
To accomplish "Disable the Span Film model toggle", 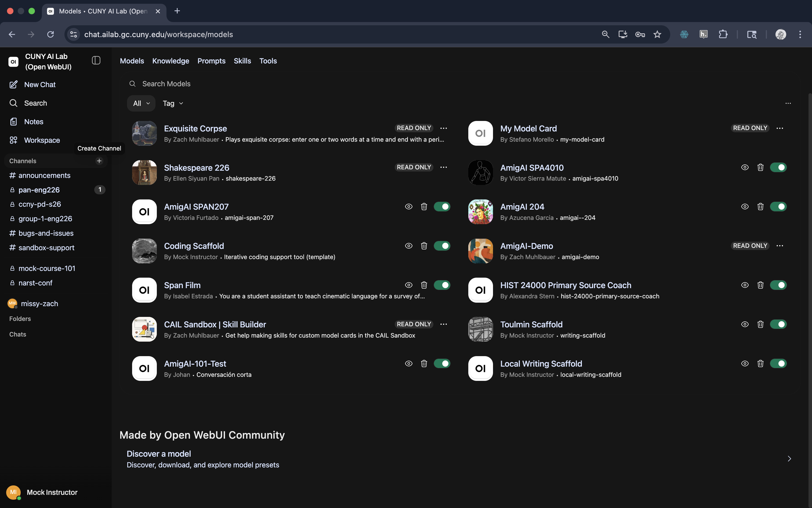I will click(442, 285).
